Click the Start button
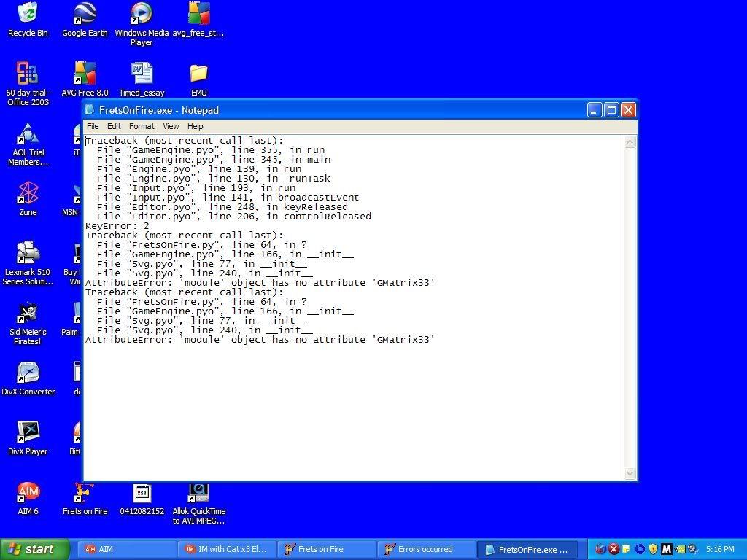Viewport: 747px width, 560px height. click(34, 549)
